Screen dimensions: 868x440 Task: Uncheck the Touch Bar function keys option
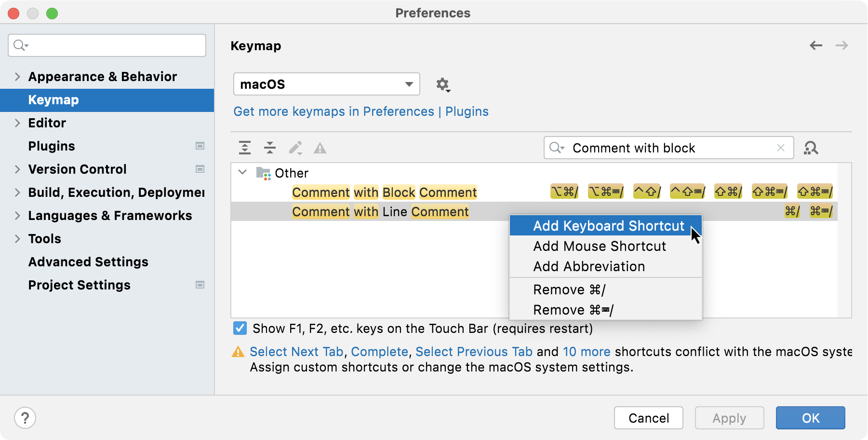pos(240,329)
